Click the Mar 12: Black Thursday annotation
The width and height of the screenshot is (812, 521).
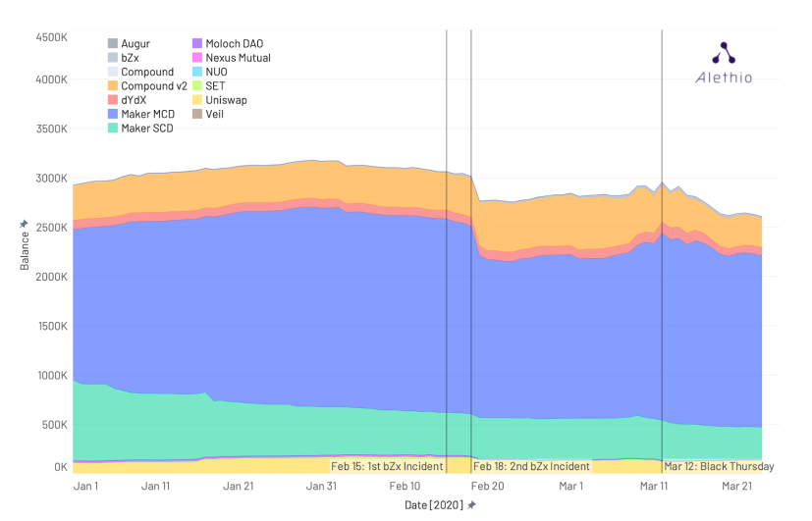point(719,466)
